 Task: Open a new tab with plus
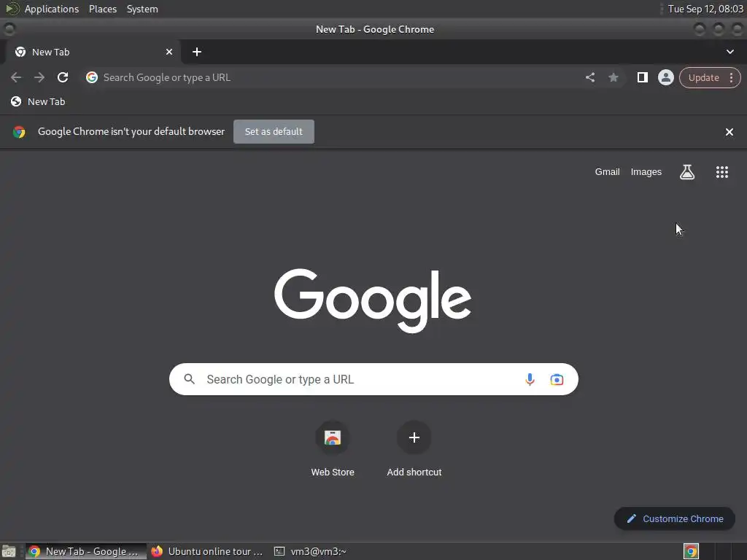click(x=197, y=52)
